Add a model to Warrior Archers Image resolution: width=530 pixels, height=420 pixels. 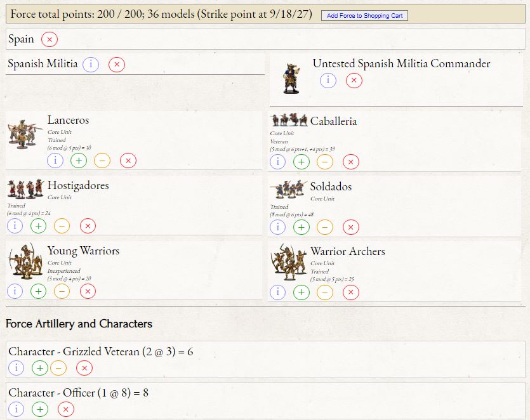(x=301, y=292)
